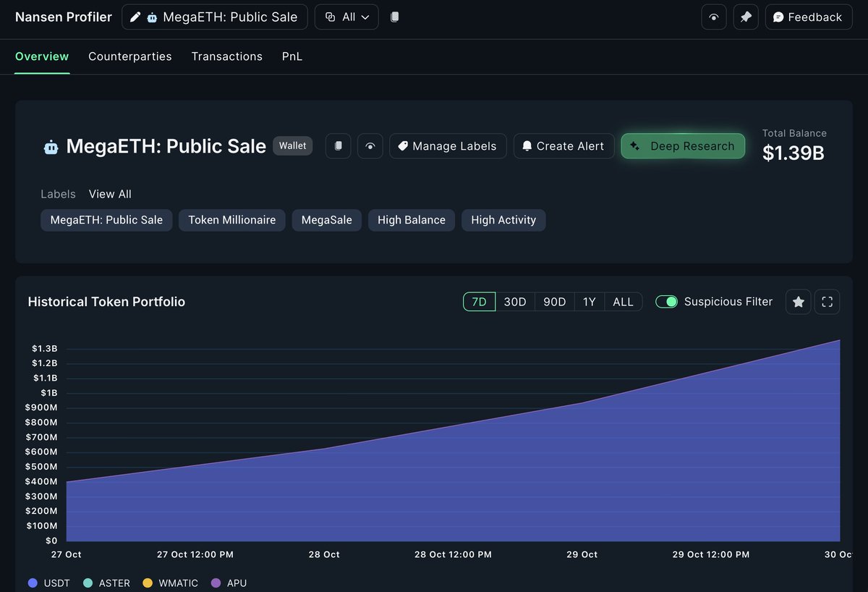Select the 1Y time range option
Screen dimensions: 868x592
pos(591,302)
